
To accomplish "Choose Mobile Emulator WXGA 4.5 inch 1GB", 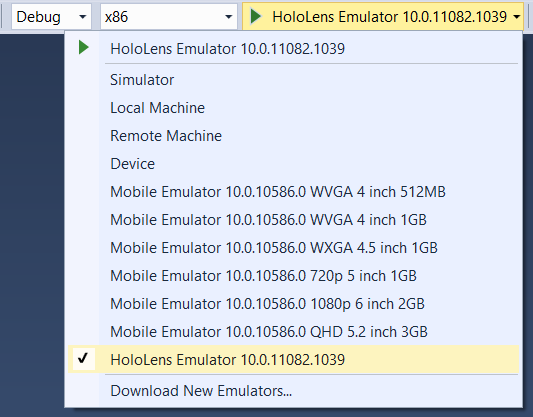I will coord(294,248).
